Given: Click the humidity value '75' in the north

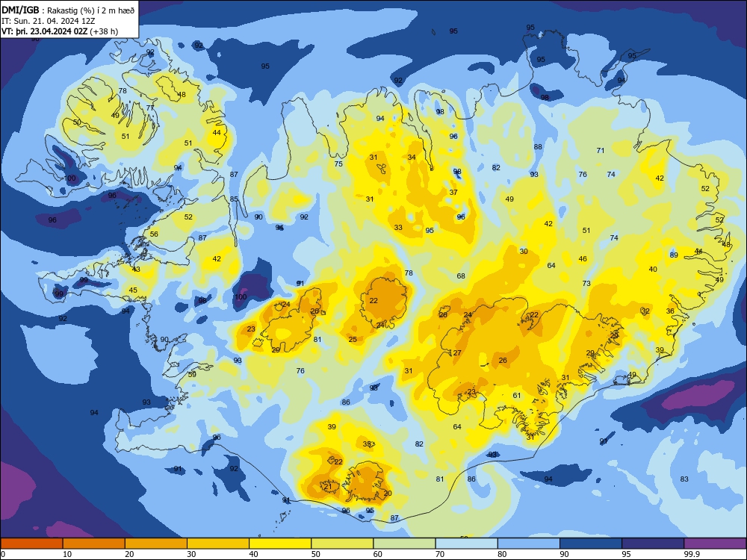Looking at the screenshot, I should tap(338, 164).
